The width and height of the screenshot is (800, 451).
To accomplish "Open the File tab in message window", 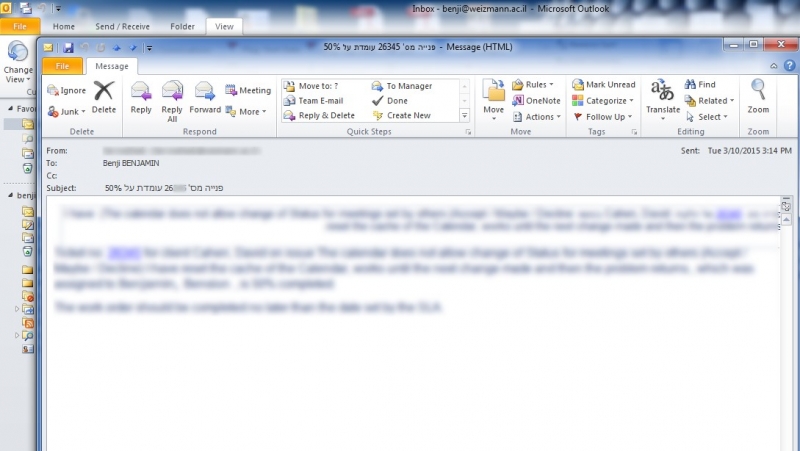I will point(62,66).
